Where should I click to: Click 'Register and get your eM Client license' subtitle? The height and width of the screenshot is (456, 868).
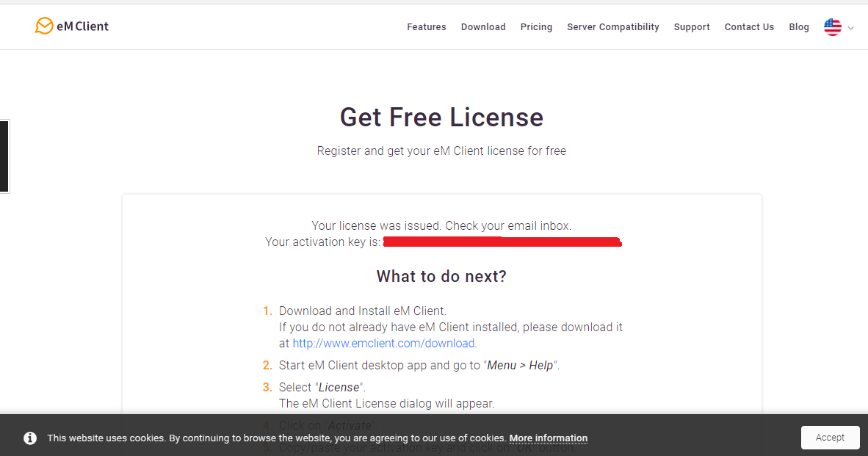[442, 151]
